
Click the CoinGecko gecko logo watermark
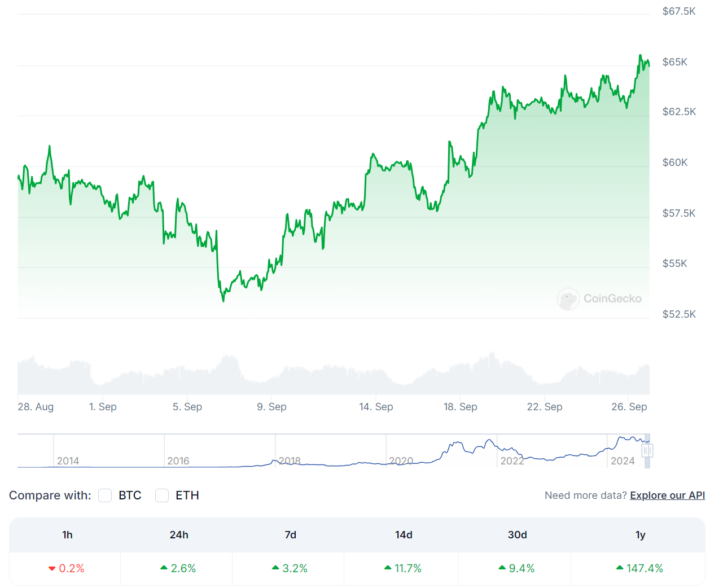[568, 299]
